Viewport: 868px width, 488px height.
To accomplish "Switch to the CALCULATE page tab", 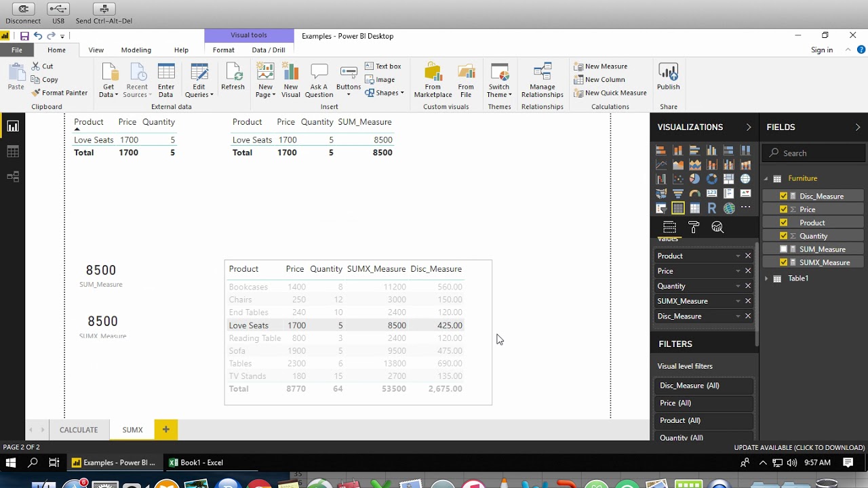I will 79,430.
